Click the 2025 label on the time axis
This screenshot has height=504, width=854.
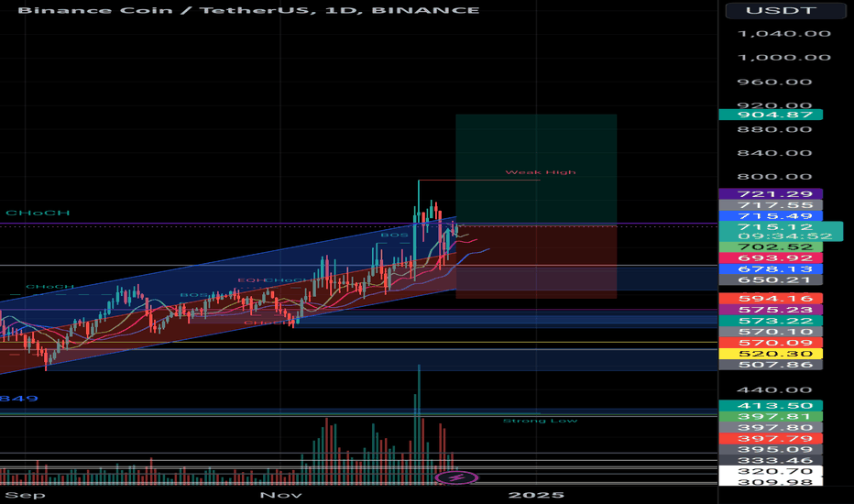click(x=536, y=495)
